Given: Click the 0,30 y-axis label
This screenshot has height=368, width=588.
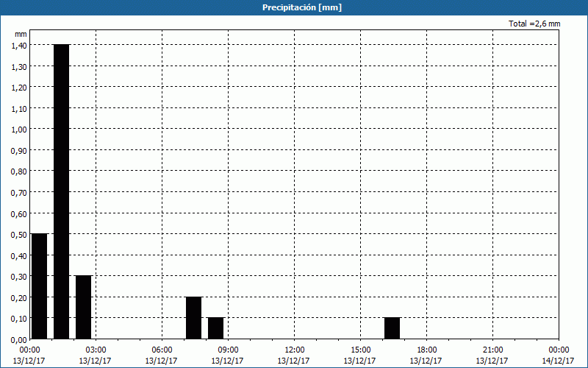Looking at the screenshot, I should pos(20,277).
